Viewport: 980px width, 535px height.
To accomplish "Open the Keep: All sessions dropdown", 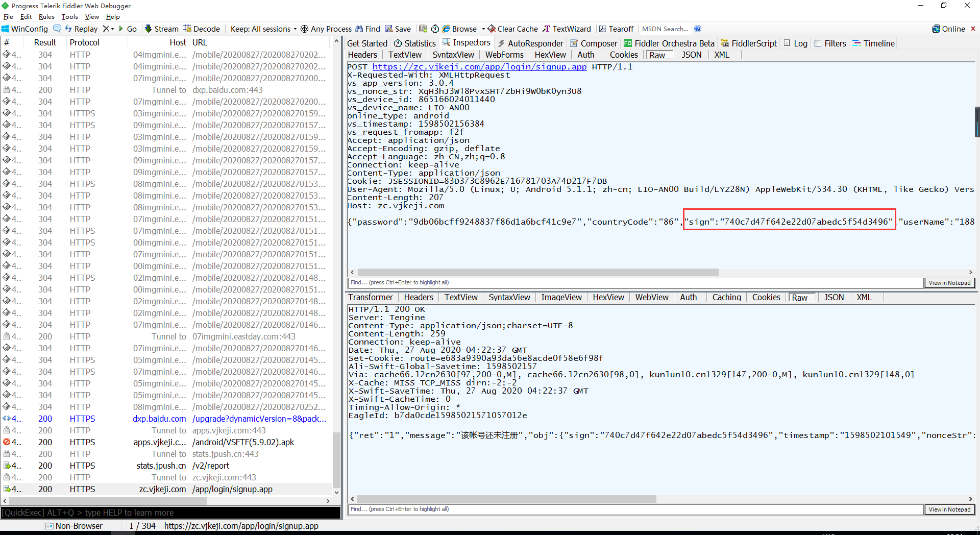I will (263, 29).
